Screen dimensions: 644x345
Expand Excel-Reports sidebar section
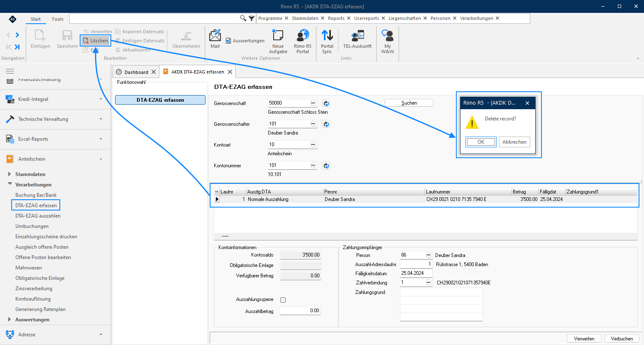click(x=55, y=139)
